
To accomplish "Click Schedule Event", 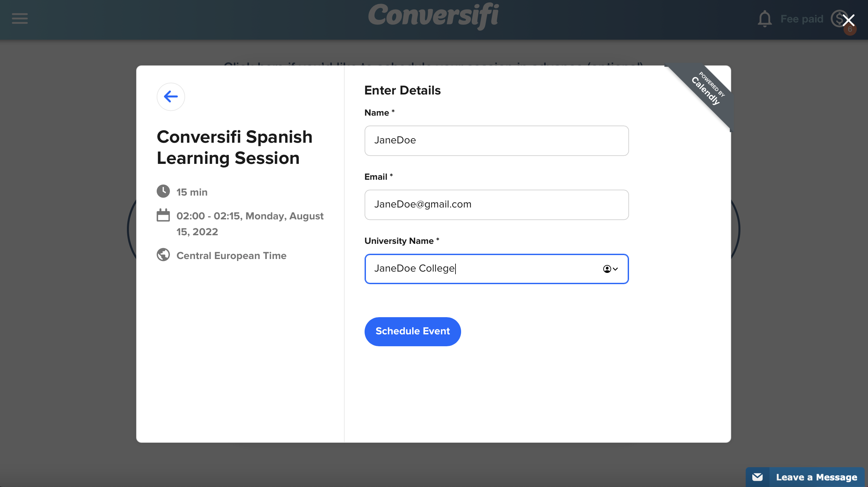I will [x=413, y=331].
